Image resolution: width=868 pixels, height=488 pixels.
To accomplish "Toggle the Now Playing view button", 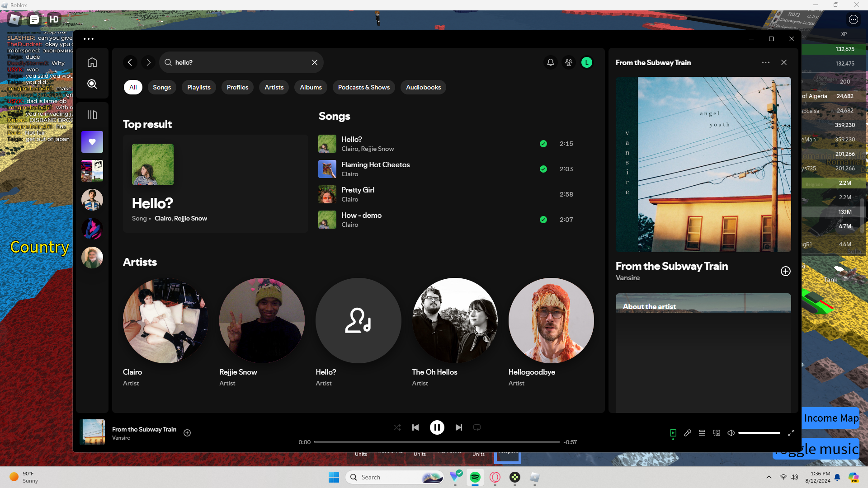I will pos(673,433).
